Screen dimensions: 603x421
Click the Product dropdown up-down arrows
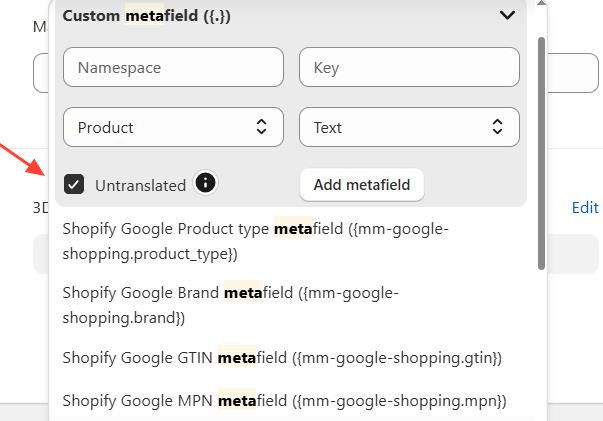pyautogui.click(x=262, y=126)
